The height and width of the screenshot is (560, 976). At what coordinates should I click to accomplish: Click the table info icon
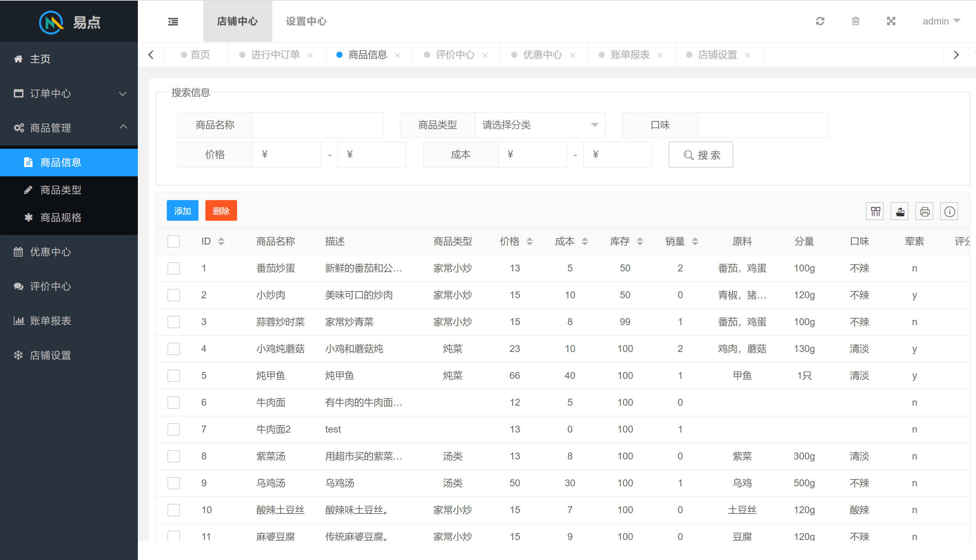tap(949, 211)
